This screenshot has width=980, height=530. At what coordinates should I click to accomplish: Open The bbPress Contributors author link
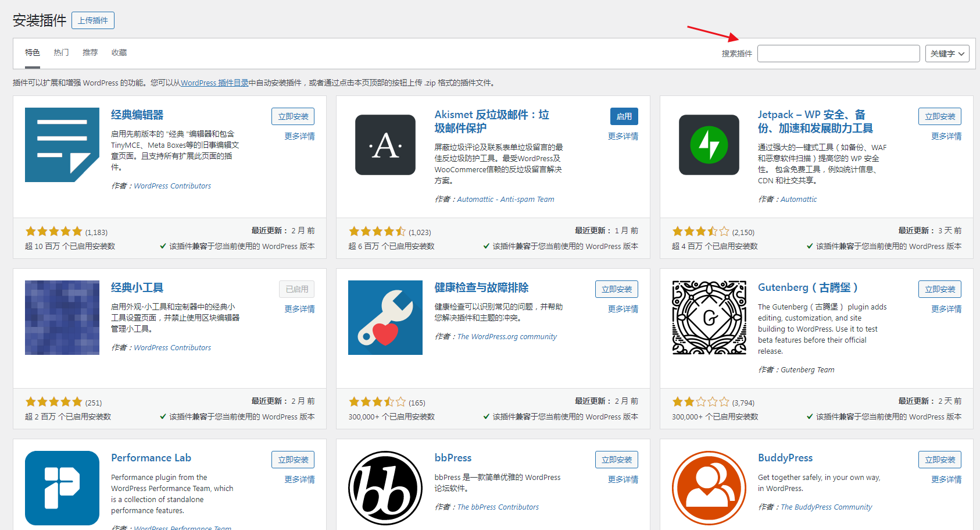point(498,507)
